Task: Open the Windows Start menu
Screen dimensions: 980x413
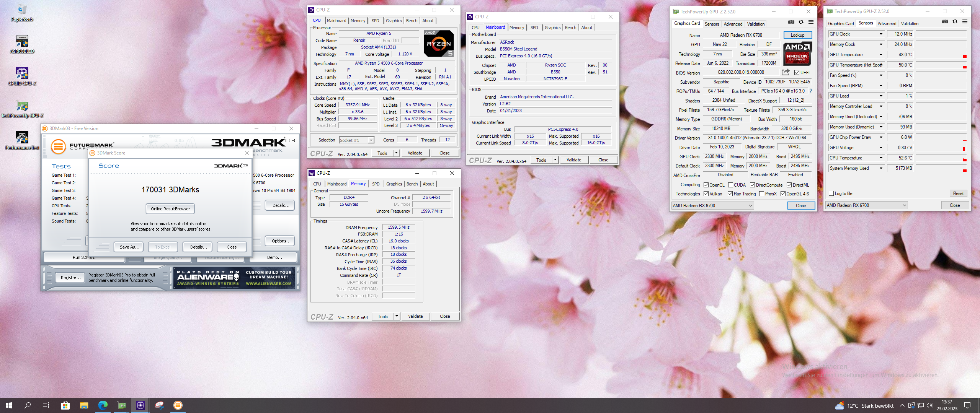Action: (x=9, y=405)
